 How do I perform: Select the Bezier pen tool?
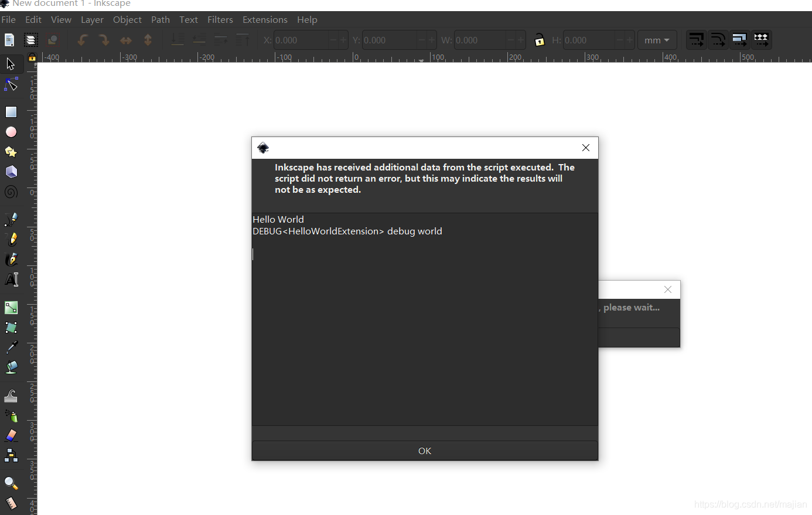[x=11, y=219]
